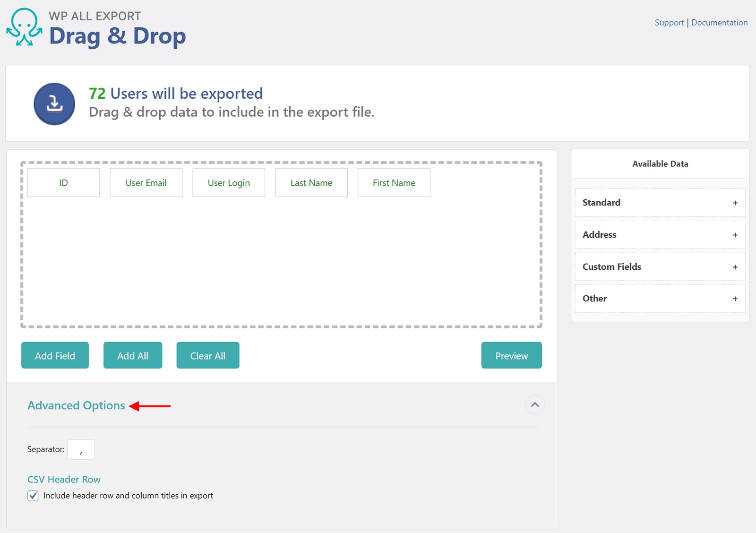The image size is (756, 533).
Task: Expand the Other data section
Action: pos(735,298)
